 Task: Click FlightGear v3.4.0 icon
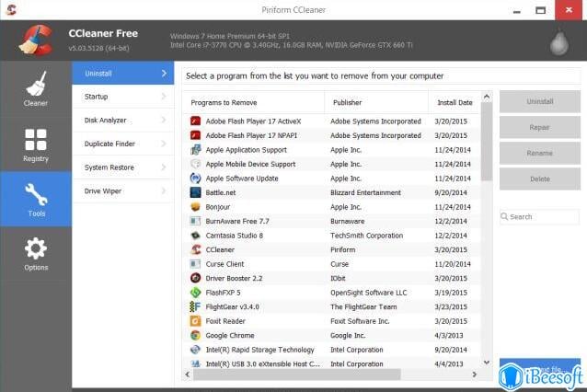coord(195,306)
